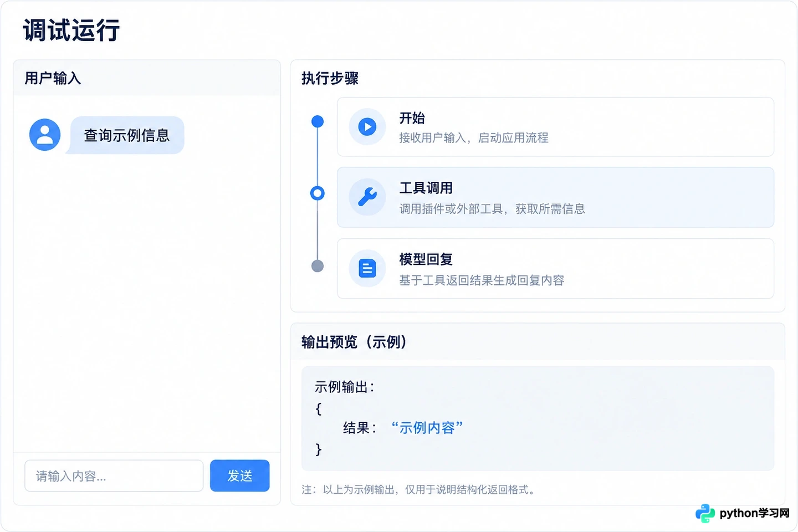
Task: Click the 发送 button
Action: click(x=240, y=475)
